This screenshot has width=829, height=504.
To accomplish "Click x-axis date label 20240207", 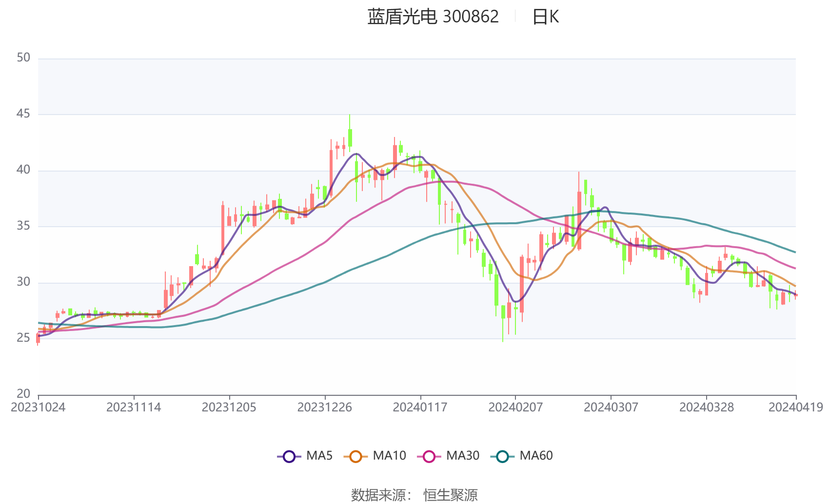I will tap(515, 407).
